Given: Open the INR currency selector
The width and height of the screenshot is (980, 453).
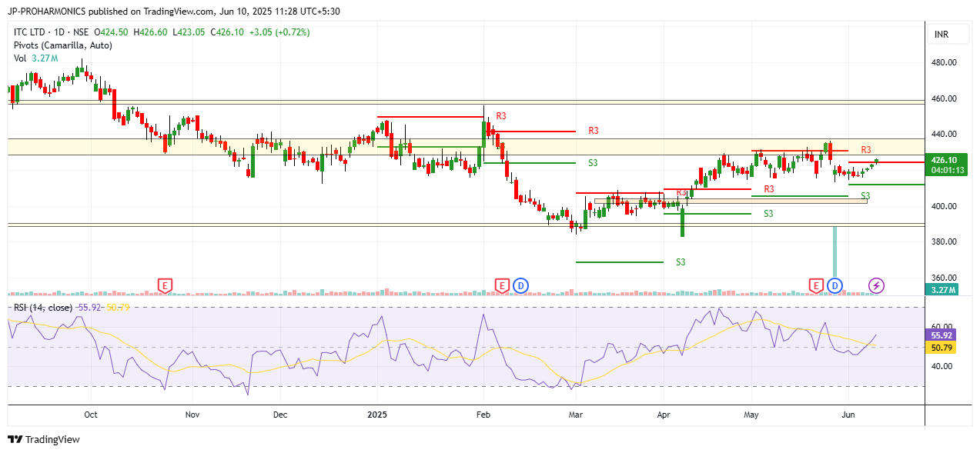Looking at the screenshot, I should (x=941, y=35).
